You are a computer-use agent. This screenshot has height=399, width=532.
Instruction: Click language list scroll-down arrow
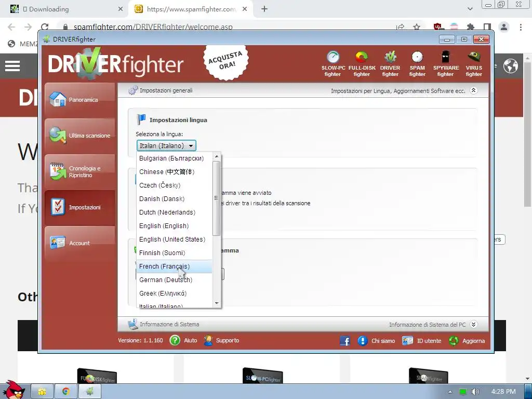click(x=217, y=303)
